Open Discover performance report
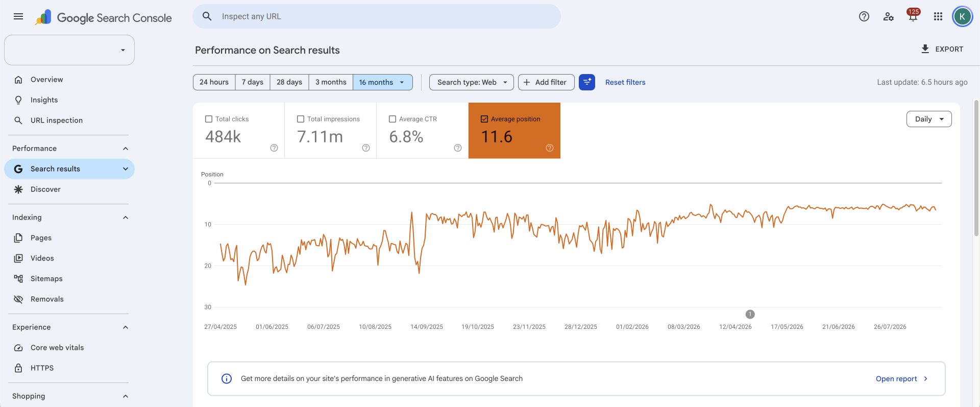The height and width of the screenshot is (407, 980). click(x=69, y=189)
